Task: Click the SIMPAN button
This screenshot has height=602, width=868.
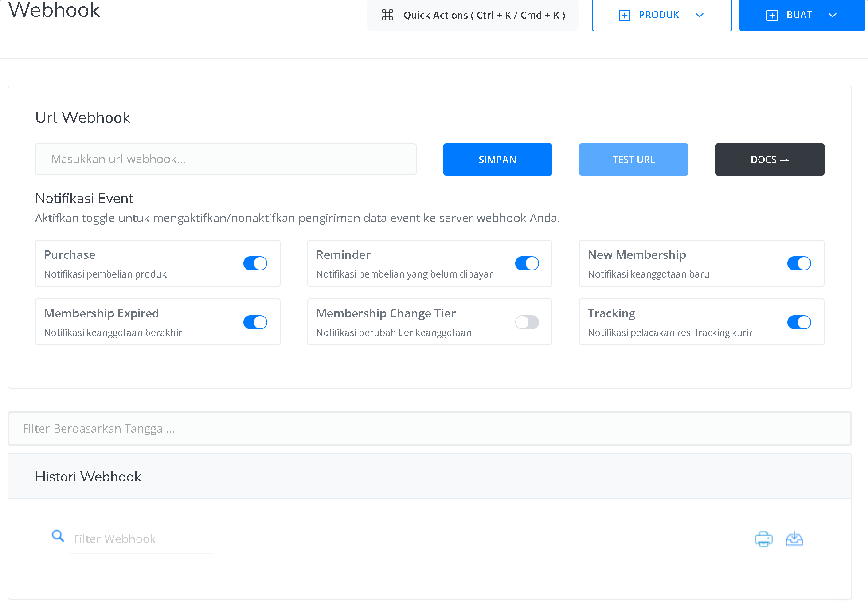Action: [x=497, y=160]
